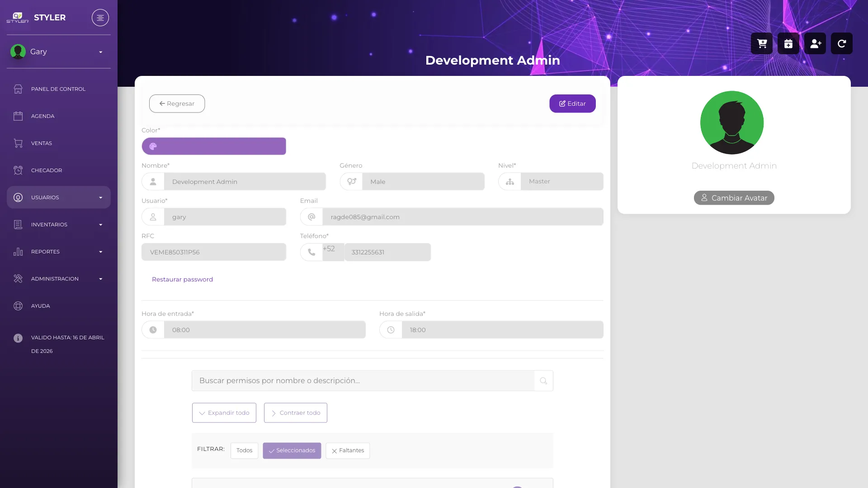Expand the Gary user dropdown

coord(101,52)
